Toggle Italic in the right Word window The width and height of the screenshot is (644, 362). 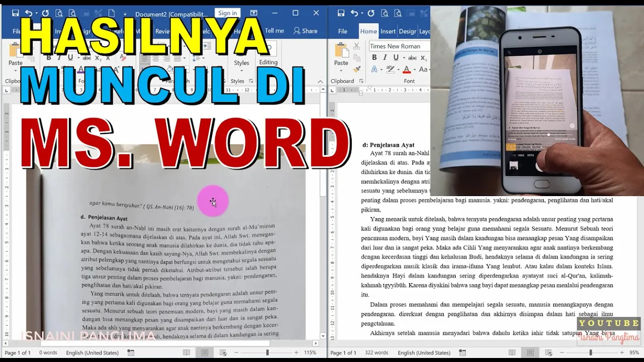point(385,58)
